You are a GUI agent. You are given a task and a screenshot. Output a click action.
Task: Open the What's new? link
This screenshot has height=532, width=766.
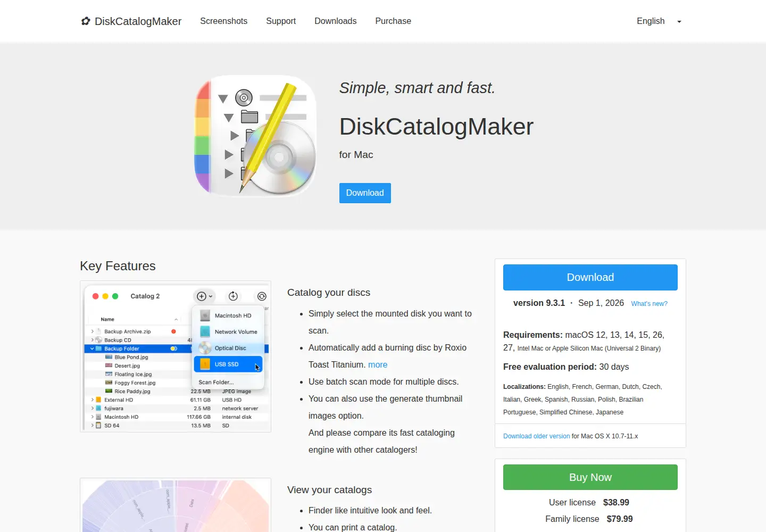point(649,304)
